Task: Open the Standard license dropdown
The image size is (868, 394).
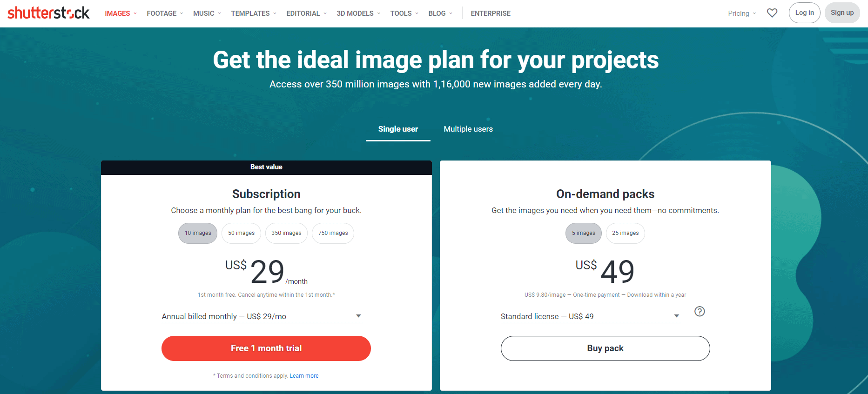Action: point(591,316)
